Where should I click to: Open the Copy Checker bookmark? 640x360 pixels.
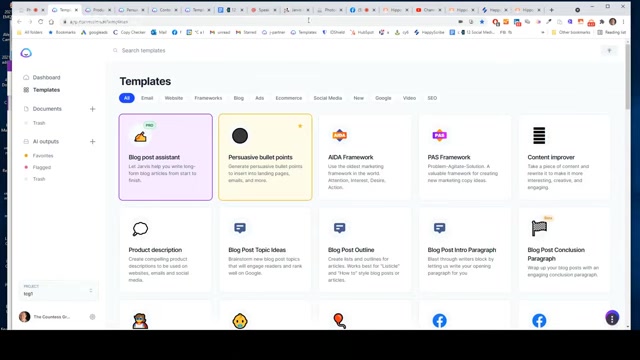click(x=129, y=32)
